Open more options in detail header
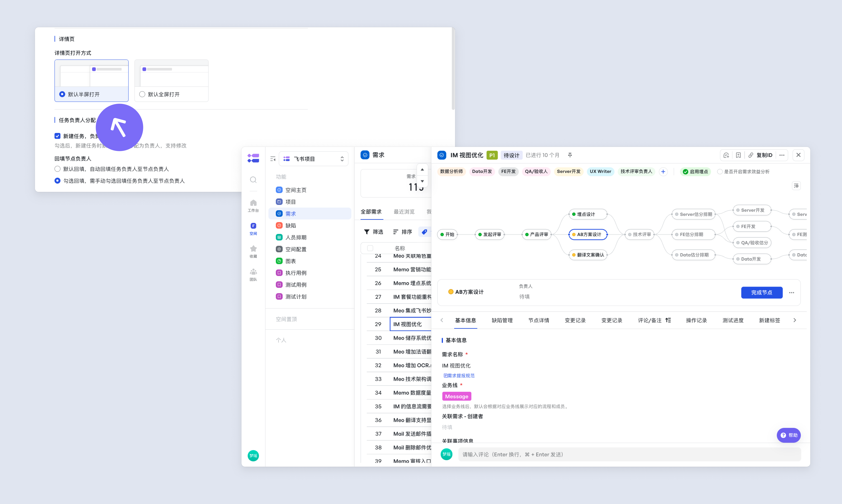This screenshot has height=504, width=842. pyautogui.click(x=782, y=155)
